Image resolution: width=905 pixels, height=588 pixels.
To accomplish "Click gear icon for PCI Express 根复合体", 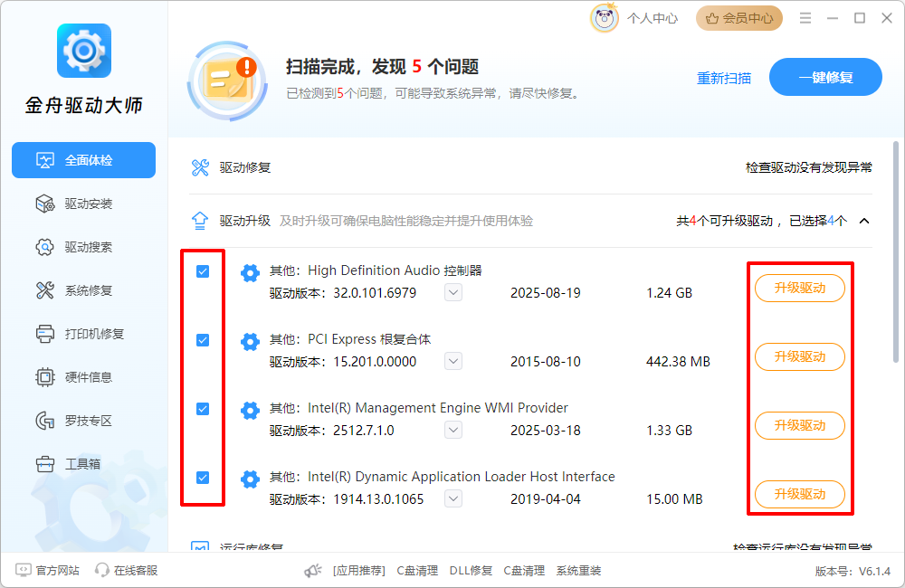I will click(x=250, y=342).
